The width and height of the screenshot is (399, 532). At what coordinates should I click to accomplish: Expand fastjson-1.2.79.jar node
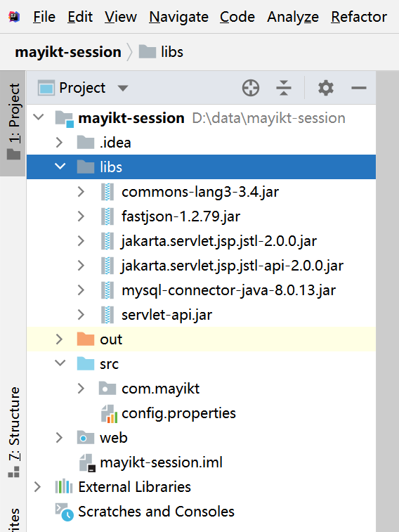pyautogui.click(x=81, y=216)
